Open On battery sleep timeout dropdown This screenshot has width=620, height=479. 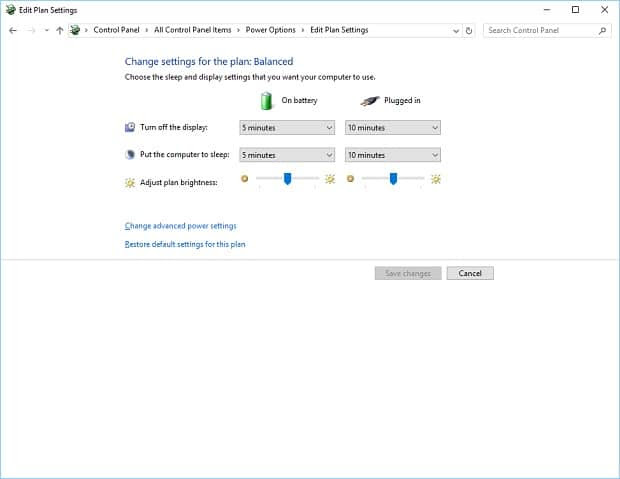[287, 155]
